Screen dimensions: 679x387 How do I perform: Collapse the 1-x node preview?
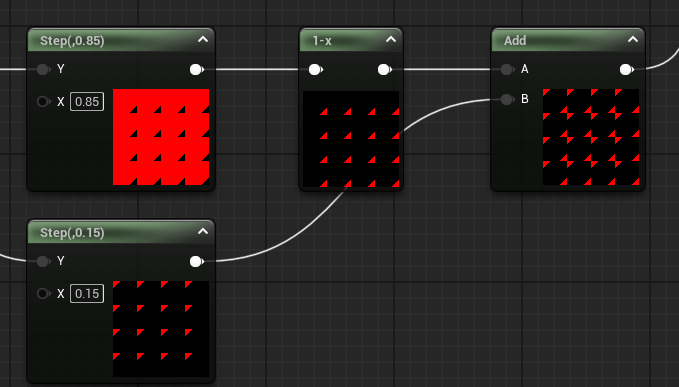(391, 40)
